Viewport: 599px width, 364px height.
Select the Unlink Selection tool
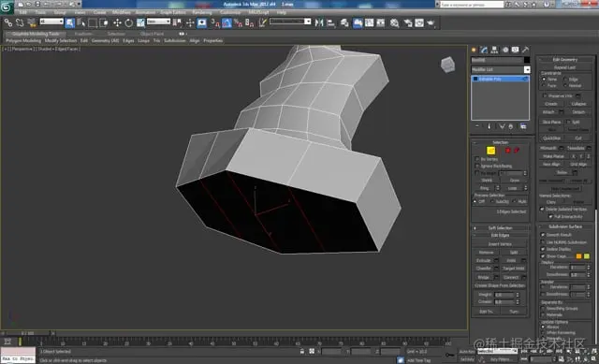[x=20, y=22]
